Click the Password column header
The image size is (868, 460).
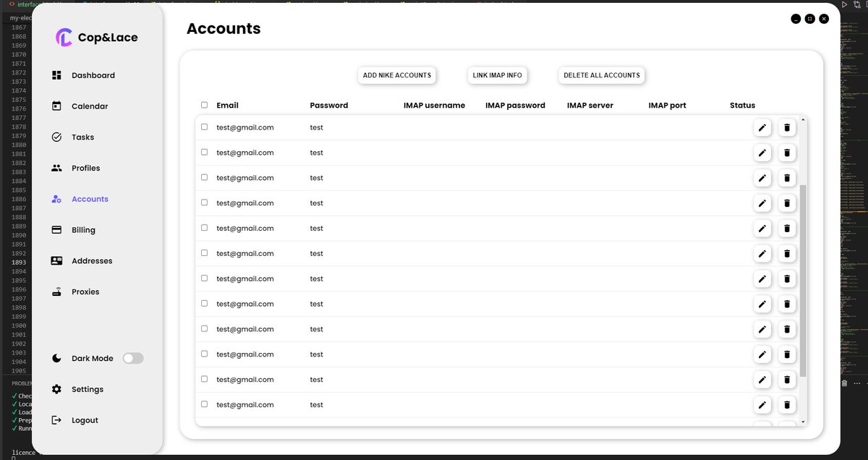pos(329,106)
